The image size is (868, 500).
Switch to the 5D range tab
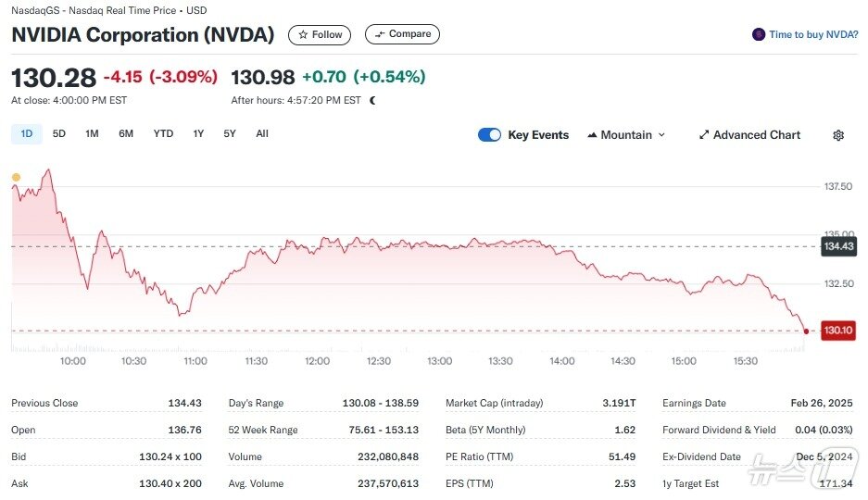59,134
